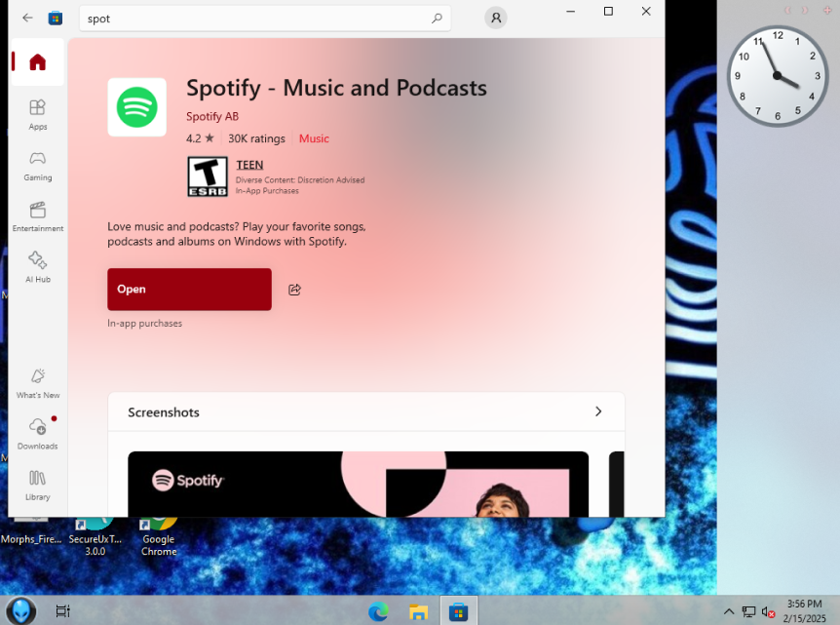Click the magnifier icon in the search box
This screenshot has height=625, width=840.
(x=437, y=19)
